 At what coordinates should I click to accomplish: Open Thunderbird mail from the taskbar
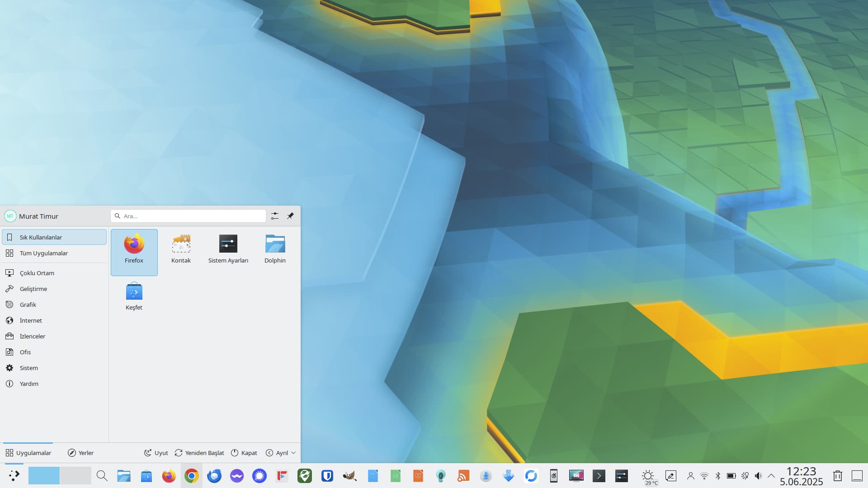pos(214,476)
